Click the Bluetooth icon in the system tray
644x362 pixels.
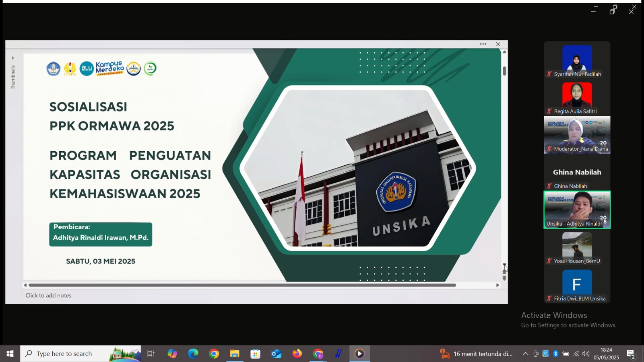(556, 354)
